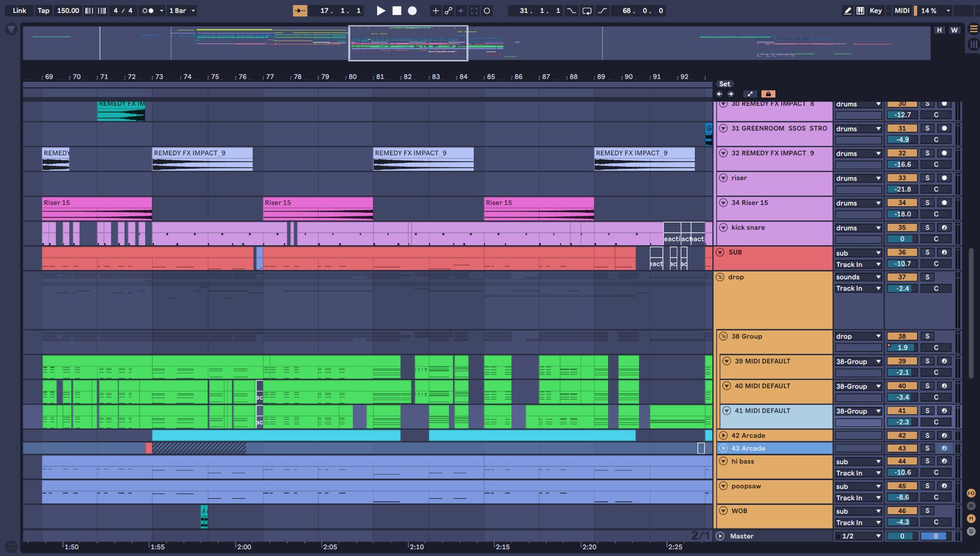Collapse the SUB track disclosure triangle
The image size is (980, 556).
[720, 252]
